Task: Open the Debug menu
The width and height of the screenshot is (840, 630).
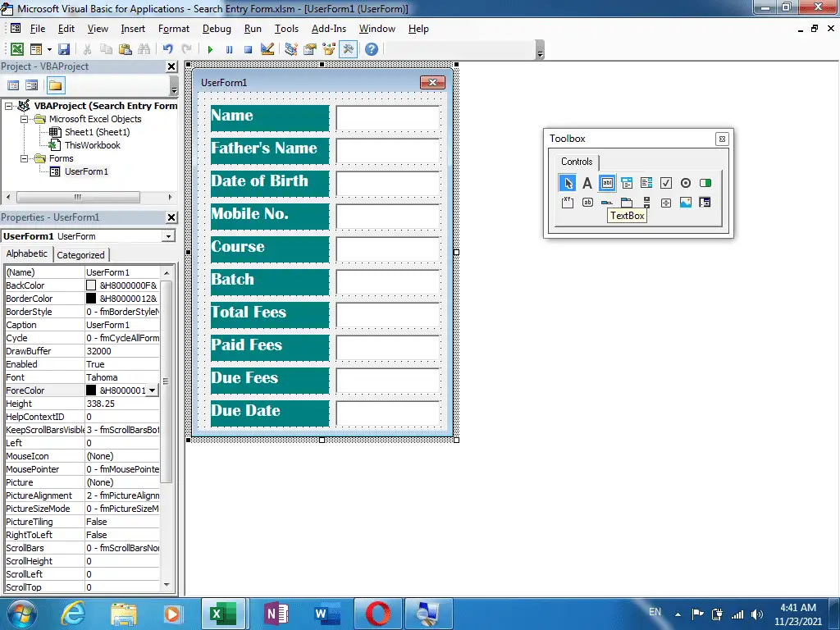Action: [x=217, y=29]
